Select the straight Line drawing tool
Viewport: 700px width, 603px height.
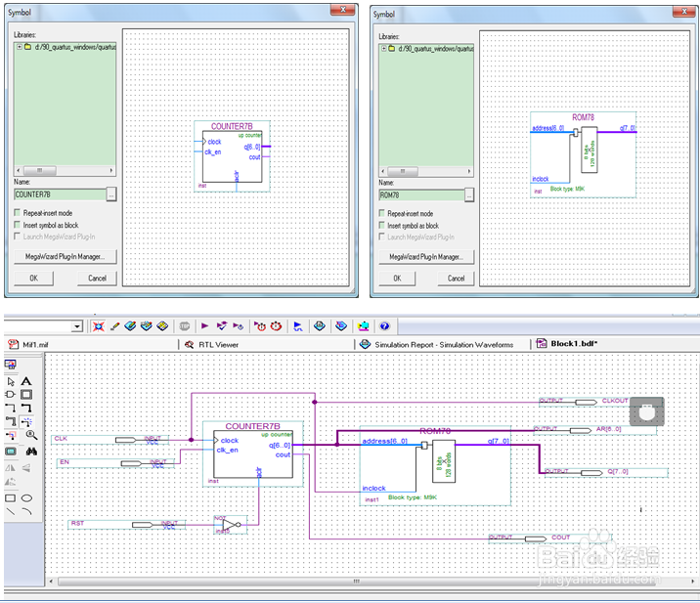click(11, 511)
